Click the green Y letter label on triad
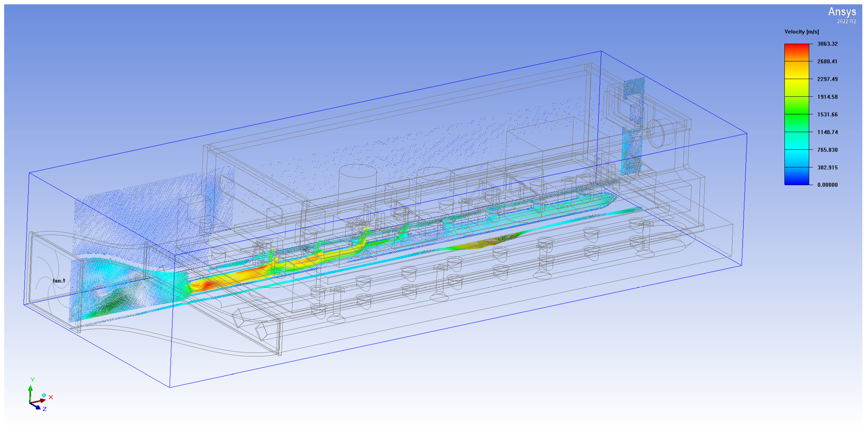The height and width of the screenshot is (437, 868). tap(33, 380)
